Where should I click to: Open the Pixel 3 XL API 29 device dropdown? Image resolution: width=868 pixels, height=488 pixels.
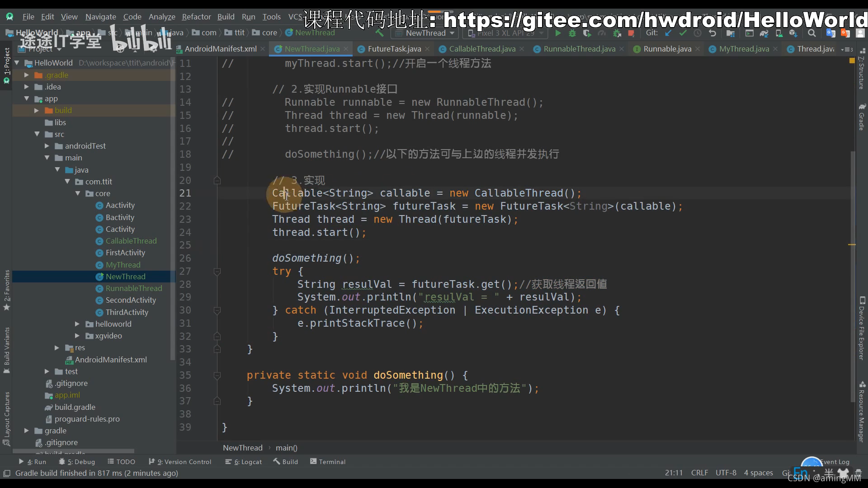click(x=505, y=33)
